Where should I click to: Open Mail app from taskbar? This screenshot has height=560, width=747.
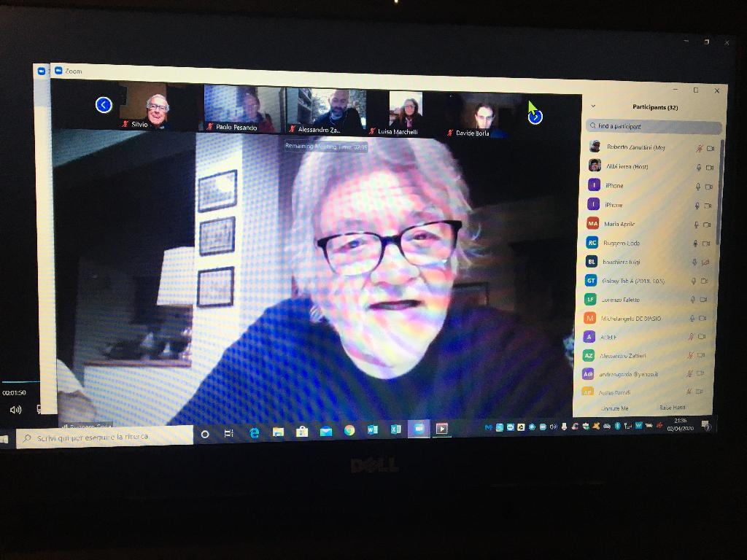tap(326, 431)
